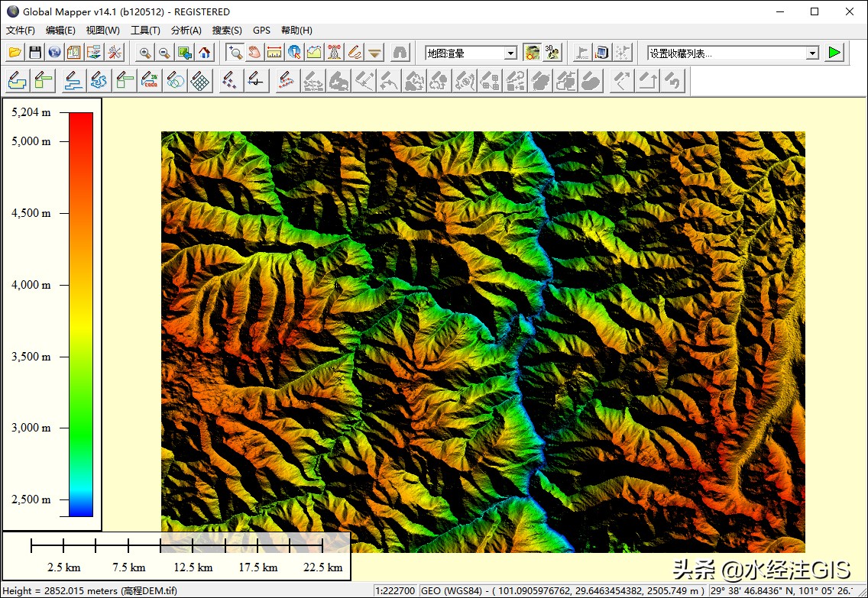Expand the 设置收藏列表 favorites dropdown
The width and height of the screenshot is (868, 598).
click(812, 53)
